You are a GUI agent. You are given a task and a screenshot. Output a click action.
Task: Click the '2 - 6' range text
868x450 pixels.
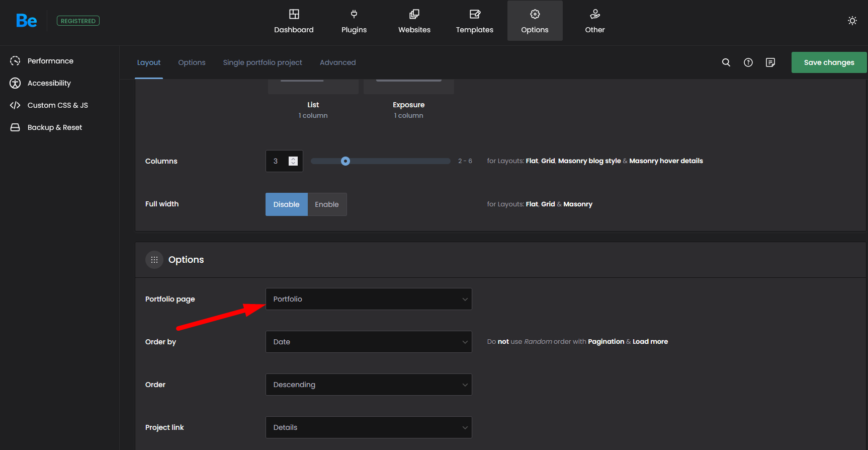465,161
